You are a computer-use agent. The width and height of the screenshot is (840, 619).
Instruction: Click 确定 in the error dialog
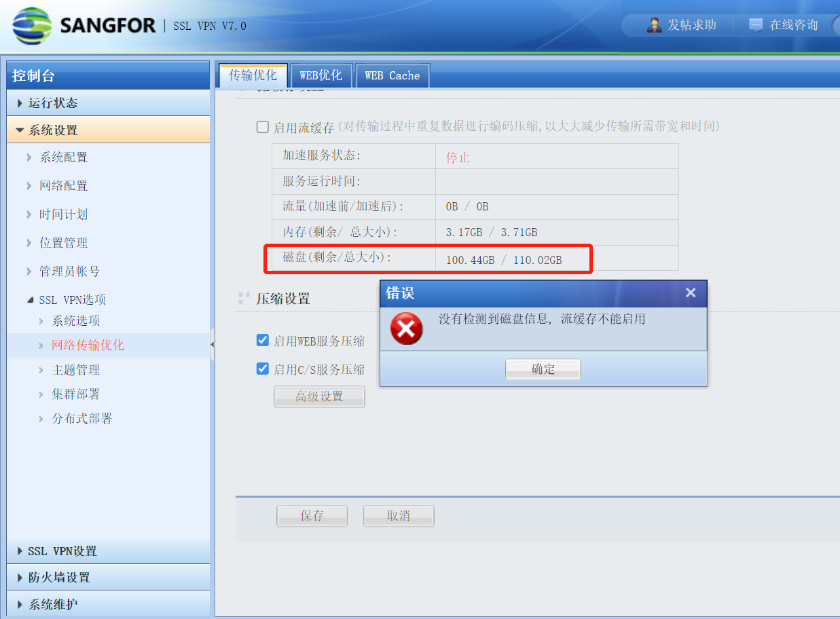[543, 369]
